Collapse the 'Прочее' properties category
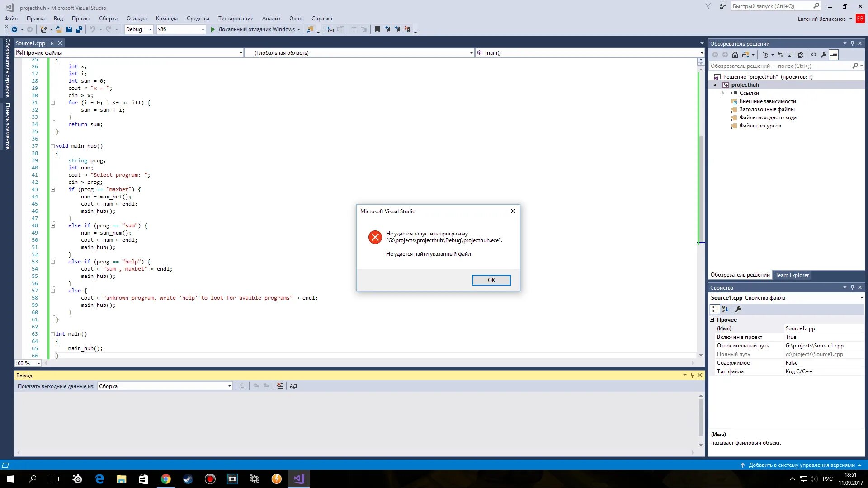 pyautogui.click(x=712, y=319)
